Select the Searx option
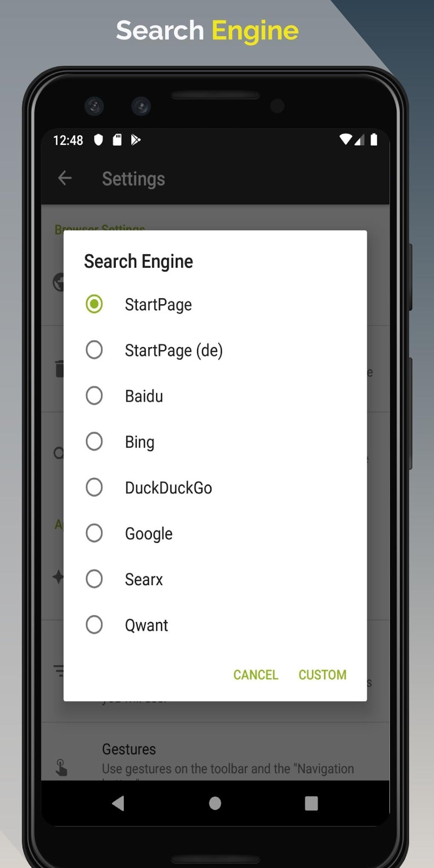 click(94, 579)
